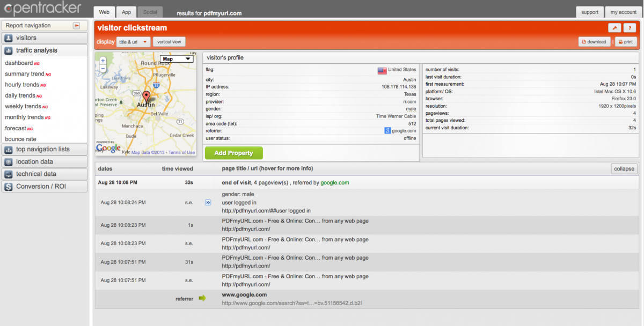Click the opentracker logo
The width and height of the screenshot is (644, 326).
point(42,8)
